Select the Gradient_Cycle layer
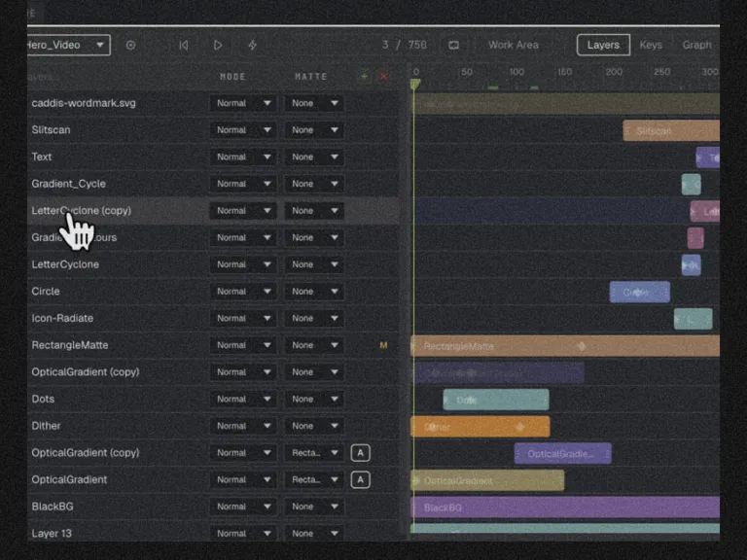The height and width of the screenshot is (560, 747). tap(68, 184)
